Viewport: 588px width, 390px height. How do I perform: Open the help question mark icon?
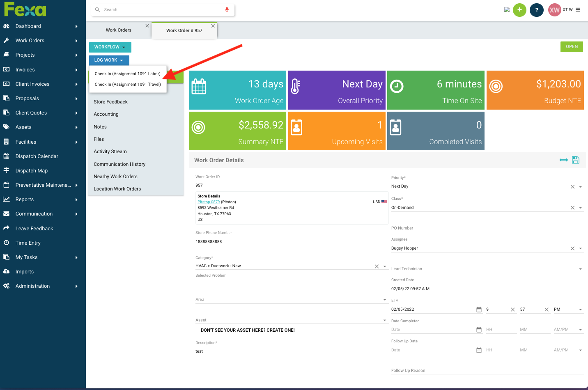pos(536,10)
